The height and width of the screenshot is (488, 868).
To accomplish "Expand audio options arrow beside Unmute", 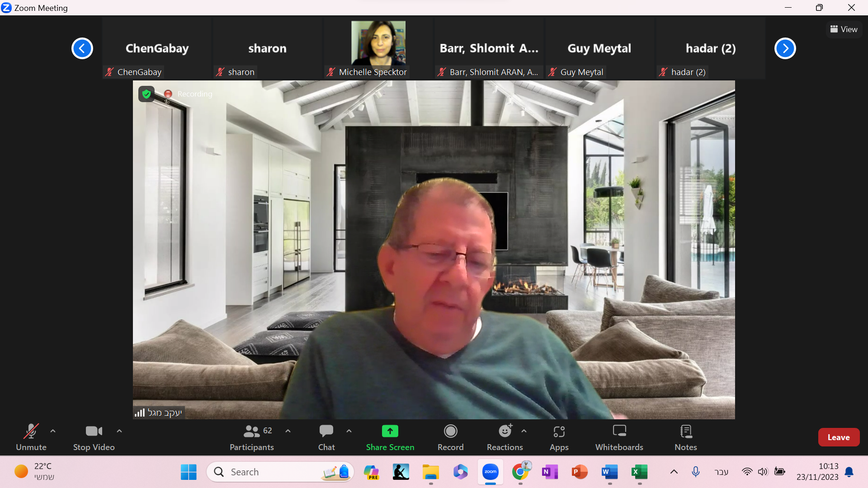I will pos(53,431).
